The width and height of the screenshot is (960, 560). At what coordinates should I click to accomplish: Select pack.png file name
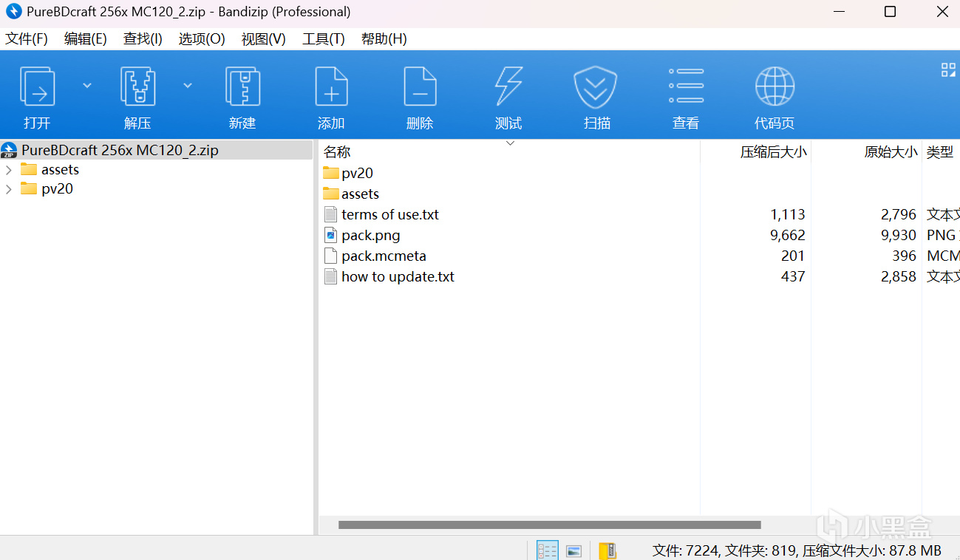(x=371, y=236)
